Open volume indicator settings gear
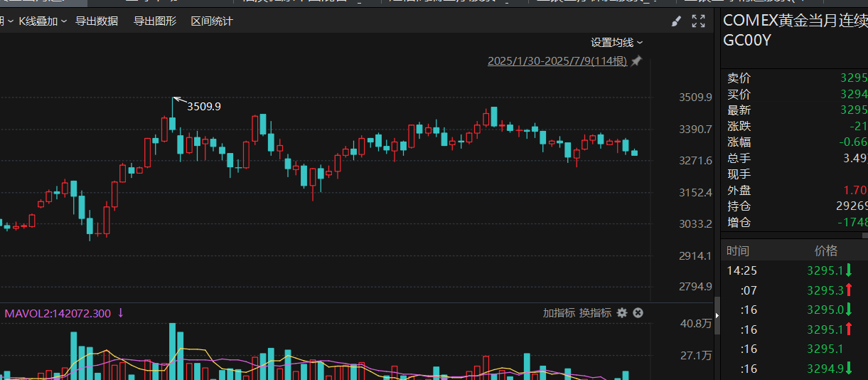Image resolution: width=868 pixels, height=380 pixels. [622, 313]
